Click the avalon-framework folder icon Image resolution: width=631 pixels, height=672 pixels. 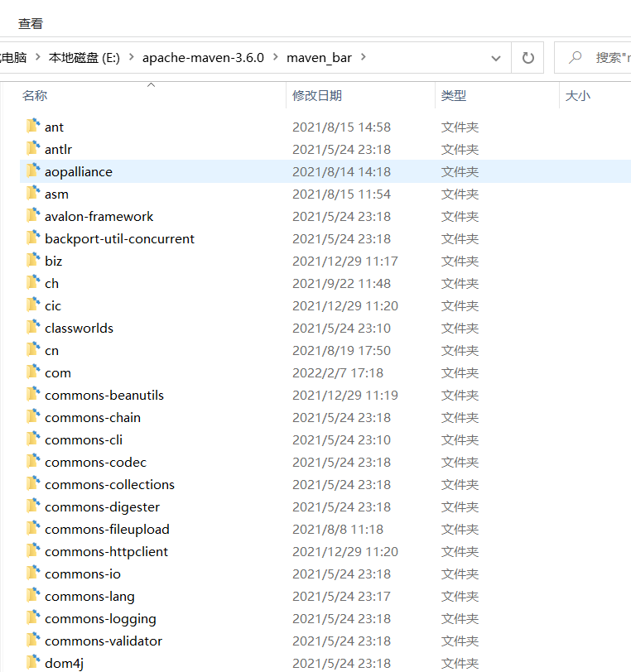click(x=33, y=215)
